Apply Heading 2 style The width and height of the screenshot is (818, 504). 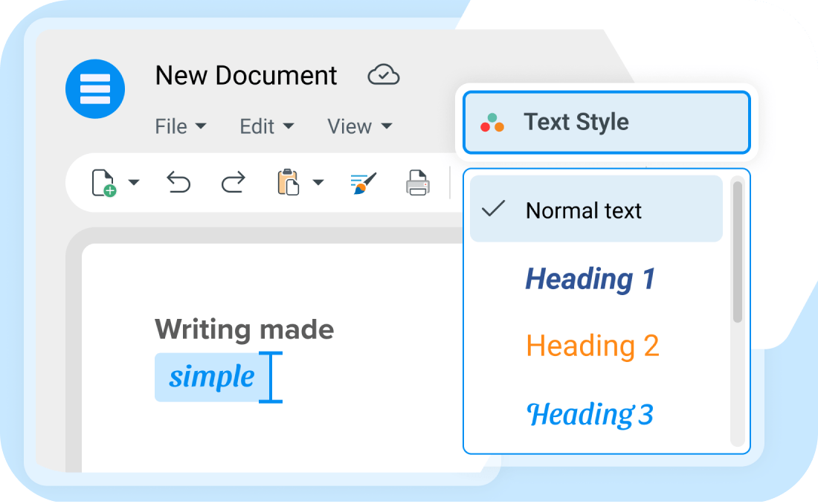593,346
